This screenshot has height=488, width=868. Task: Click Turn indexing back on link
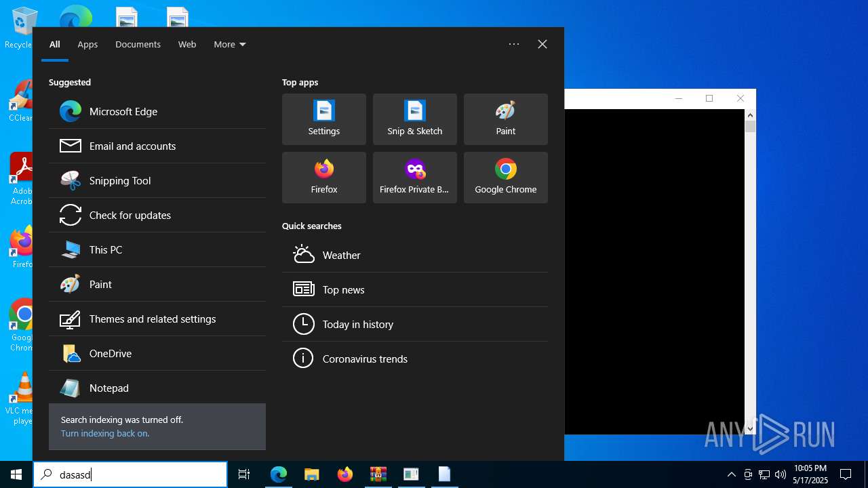pos(105,433)
